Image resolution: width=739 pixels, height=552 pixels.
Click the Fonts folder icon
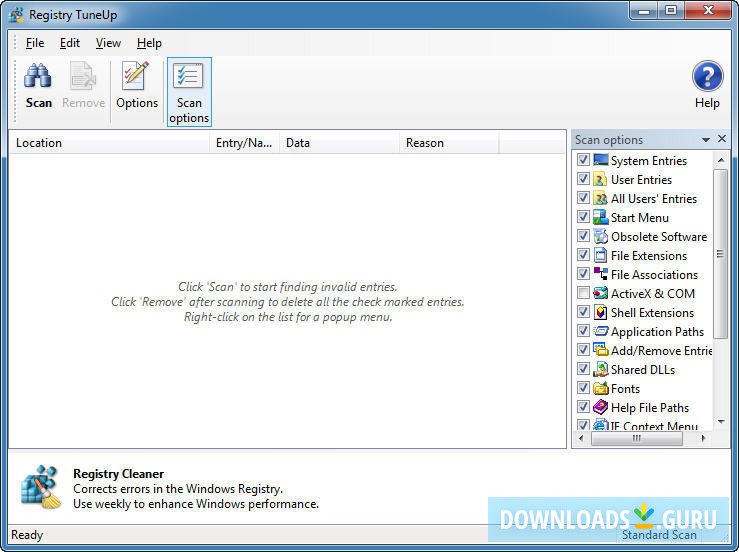600,388
